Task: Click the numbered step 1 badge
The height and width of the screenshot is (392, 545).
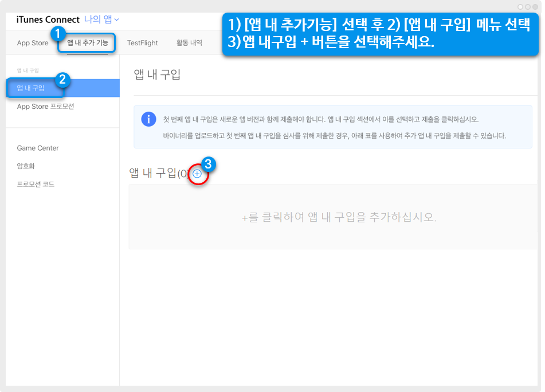Action: click(57, 34)
